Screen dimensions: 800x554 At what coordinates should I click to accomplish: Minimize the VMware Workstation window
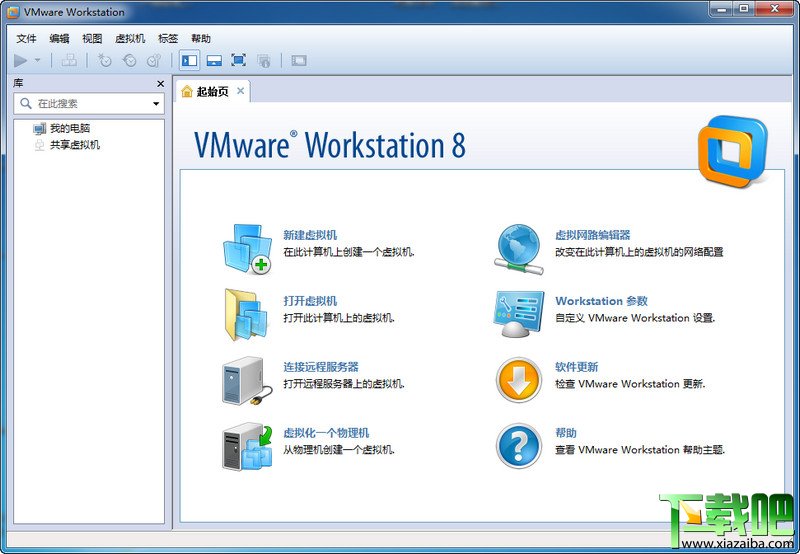click(721, 9)
